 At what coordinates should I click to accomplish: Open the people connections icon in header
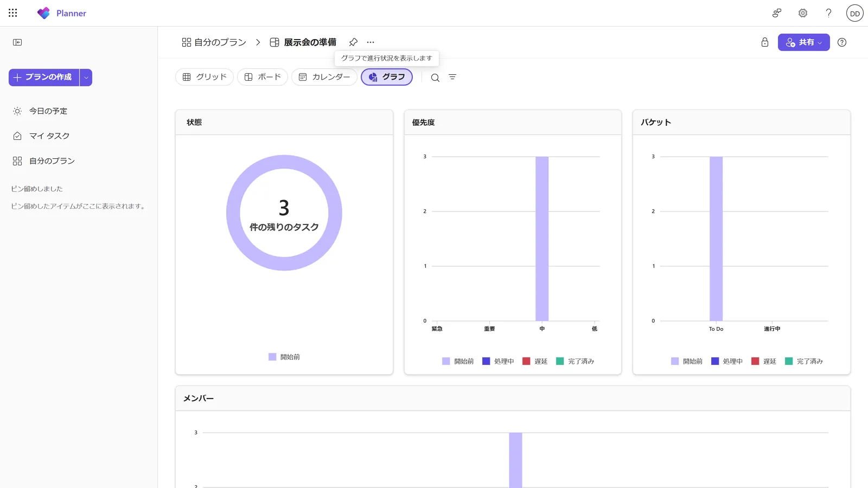(x=777, y=13)
